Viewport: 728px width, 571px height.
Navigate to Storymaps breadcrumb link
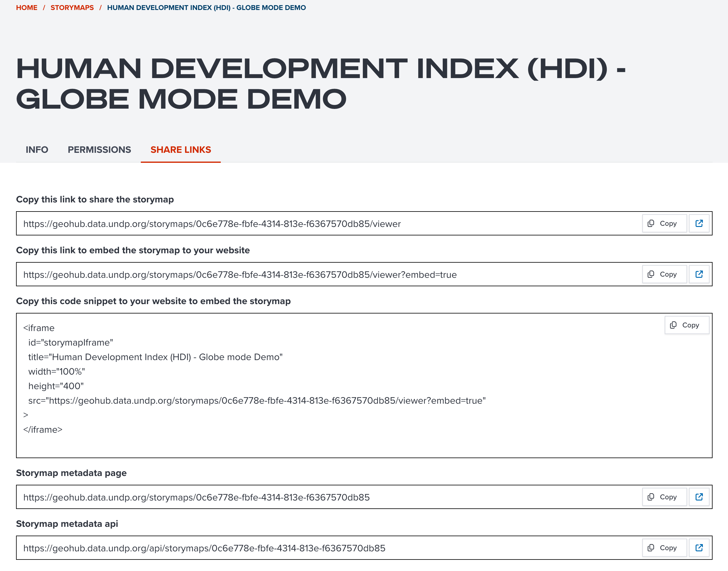(x=72, y=7)
